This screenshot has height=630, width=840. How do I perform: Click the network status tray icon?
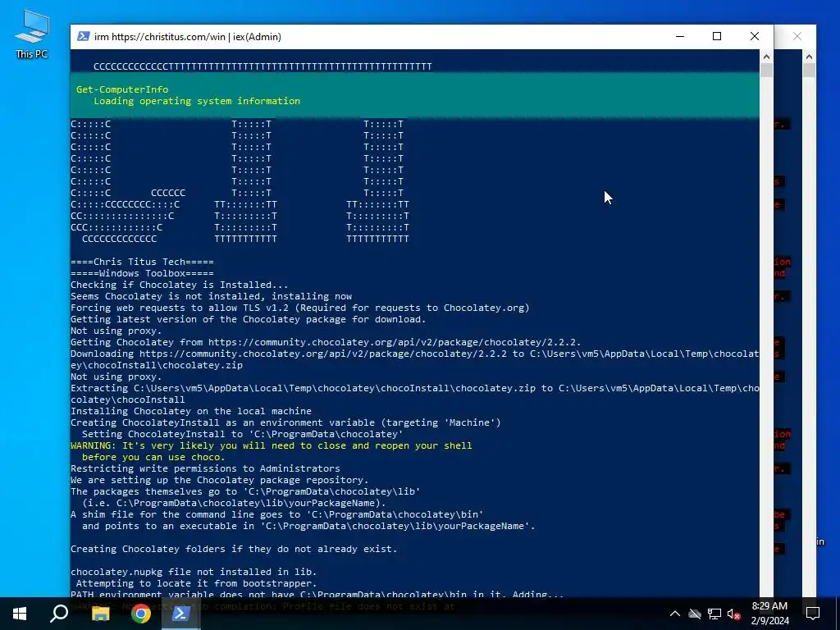pyautogui.click(x=714, y=614)
